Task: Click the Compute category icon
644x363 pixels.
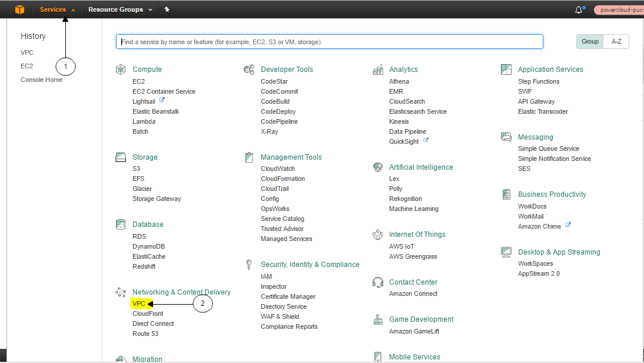Action: pos(120,70)
